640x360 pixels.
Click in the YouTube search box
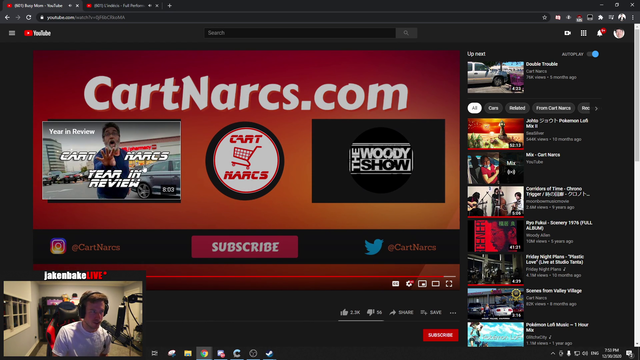pos(300,33)
